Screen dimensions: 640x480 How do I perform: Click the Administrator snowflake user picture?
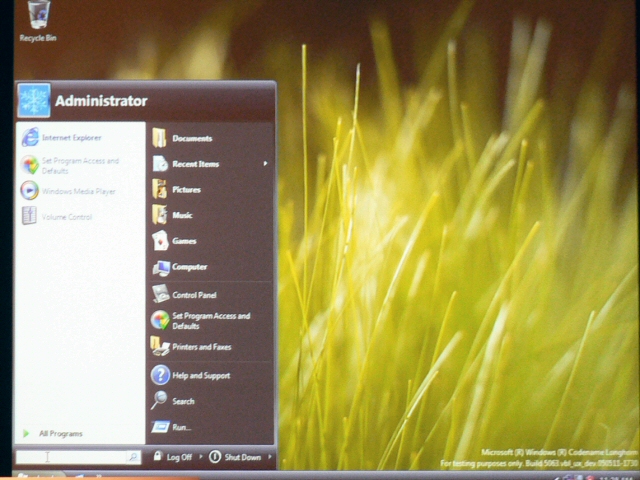(34, 100)
